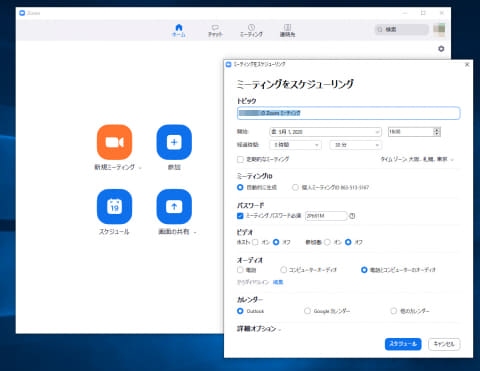
Task: Click the profile avatar in Zoom window
Action: click(x=439, y=29)
